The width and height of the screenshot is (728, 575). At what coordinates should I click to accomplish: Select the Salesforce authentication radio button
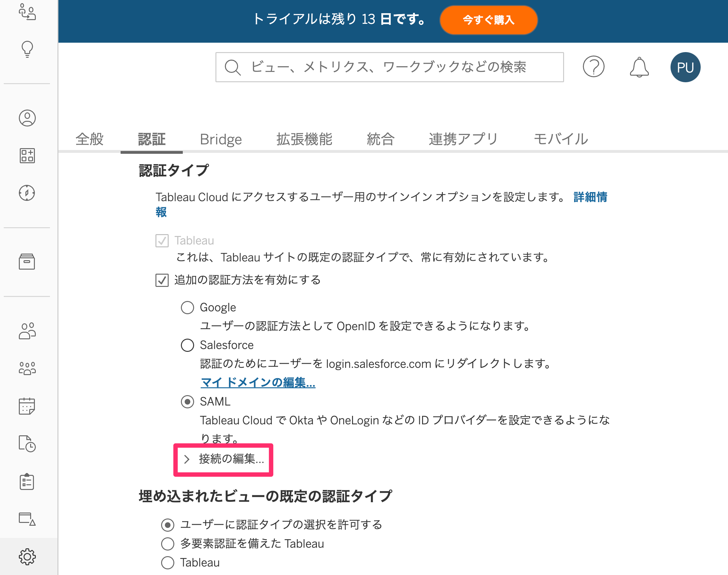187,345
